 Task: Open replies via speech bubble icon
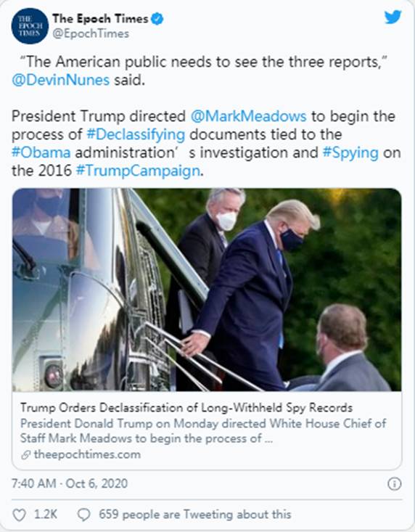[83, 515]
